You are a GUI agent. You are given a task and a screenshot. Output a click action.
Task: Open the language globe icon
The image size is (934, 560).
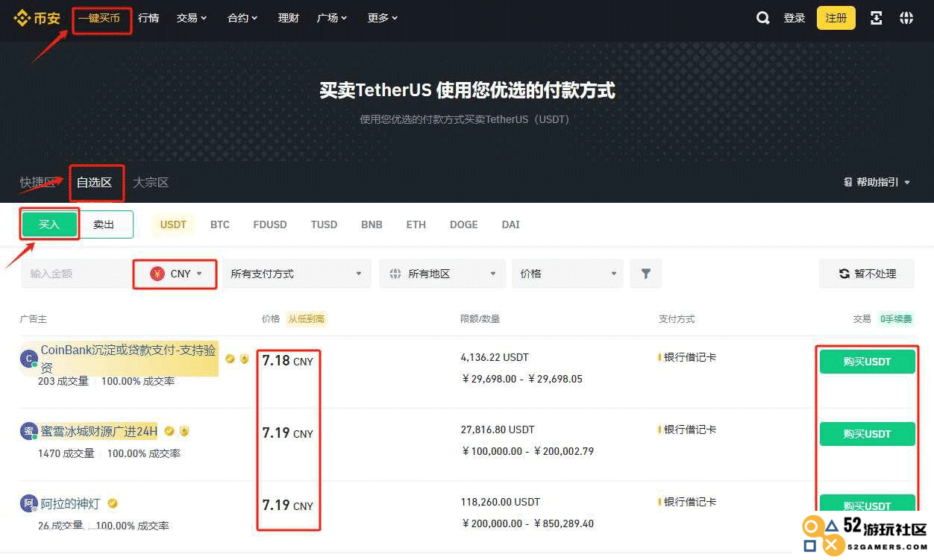[906, 18]
